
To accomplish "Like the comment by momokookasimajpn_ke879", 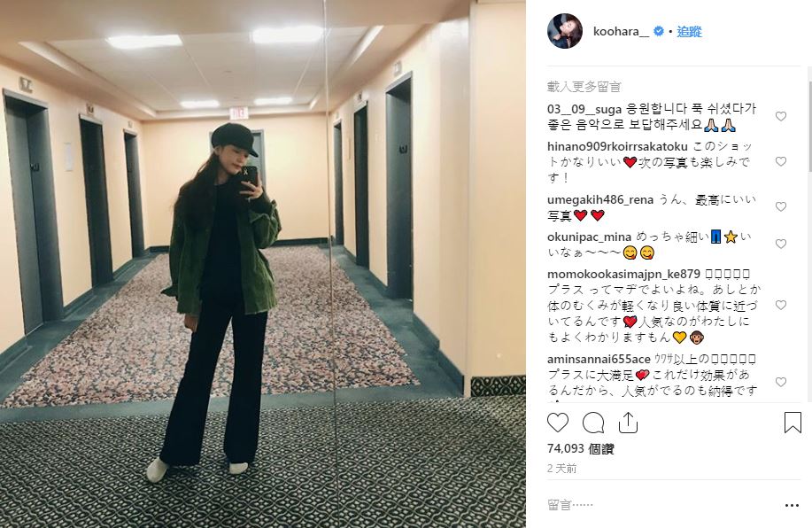I will pyautogui.click(x=780, y=305).
